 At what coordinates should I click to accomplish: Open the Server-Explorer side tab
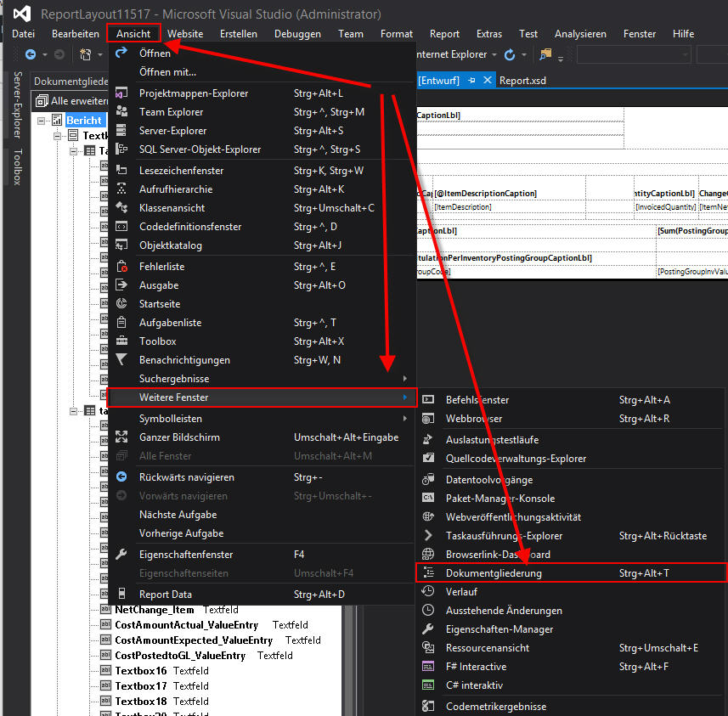coord(18,104)
